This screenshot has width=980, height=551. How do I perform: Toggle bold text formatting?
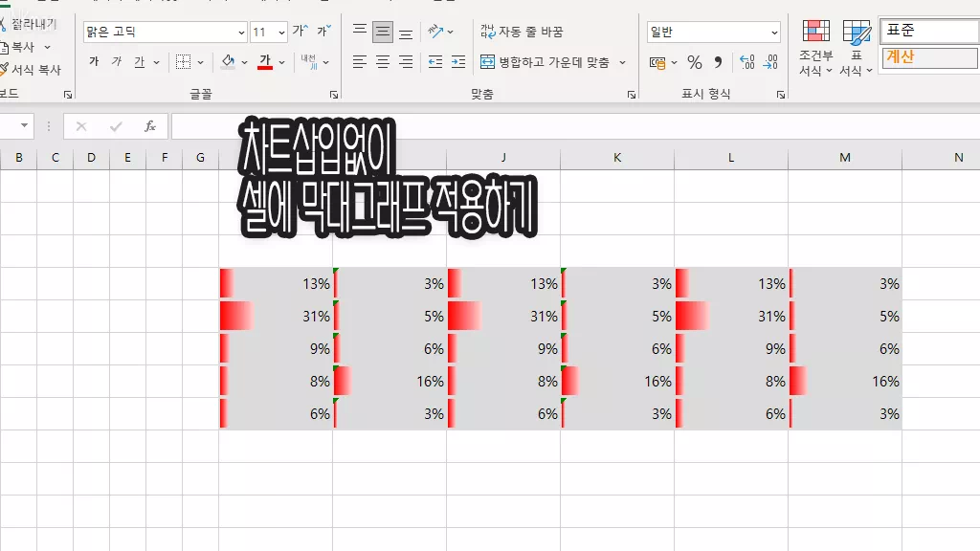tap(94, 62)
